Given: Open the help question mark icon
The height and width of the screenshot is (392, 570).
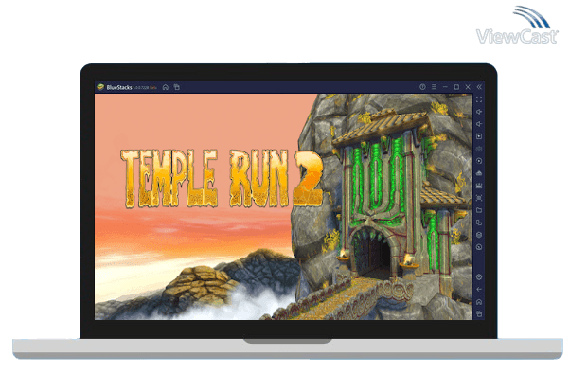Looking at the screenshot, I should pyautogui.click(x=422, y=87).
